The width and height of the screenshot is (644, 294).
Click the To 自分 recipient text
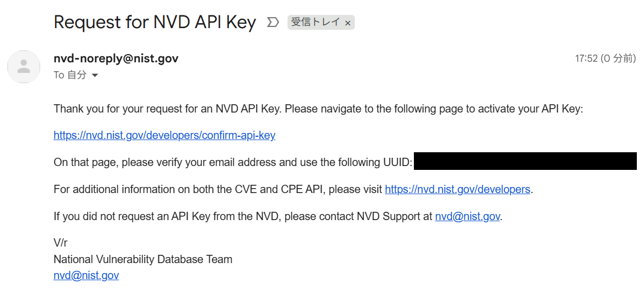tap(70, 75)
